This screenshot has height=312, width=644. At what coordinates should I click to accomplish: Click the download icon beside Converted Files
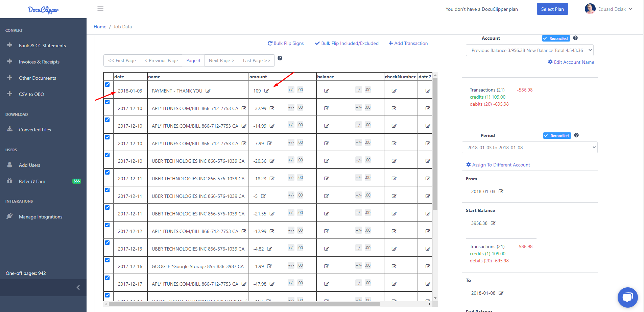tap(10, 129)
